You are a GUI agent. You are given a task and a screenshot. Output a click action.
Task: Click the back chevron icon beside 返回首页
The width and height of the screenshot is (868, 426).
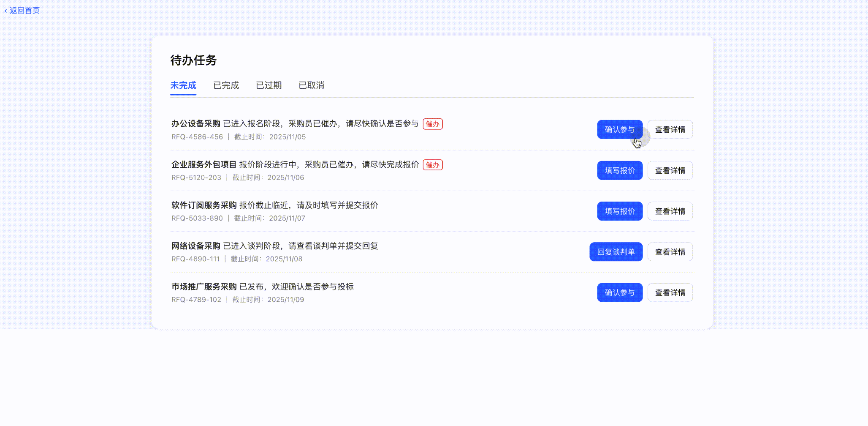5,10
